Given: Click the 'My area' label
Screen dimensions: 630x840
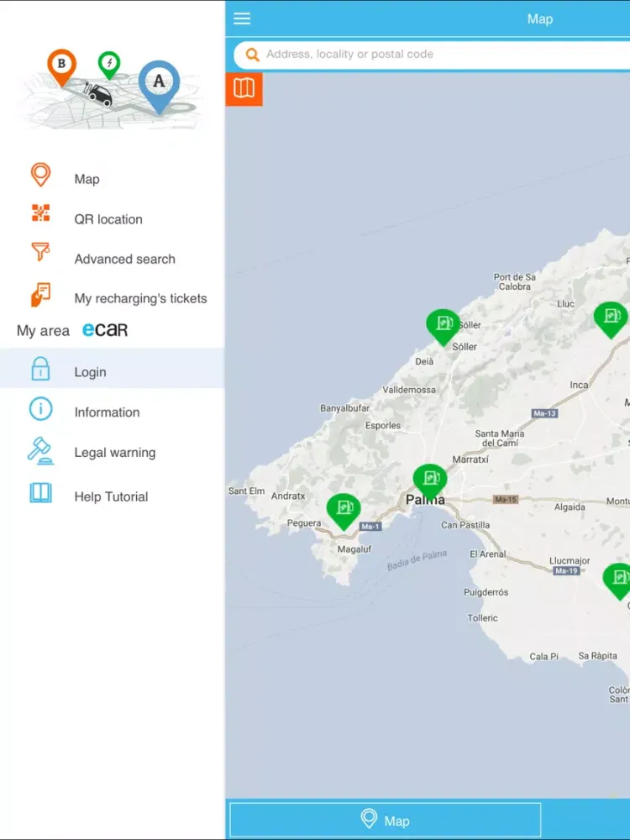Looking at the screenshot, I should pos(43,330).
